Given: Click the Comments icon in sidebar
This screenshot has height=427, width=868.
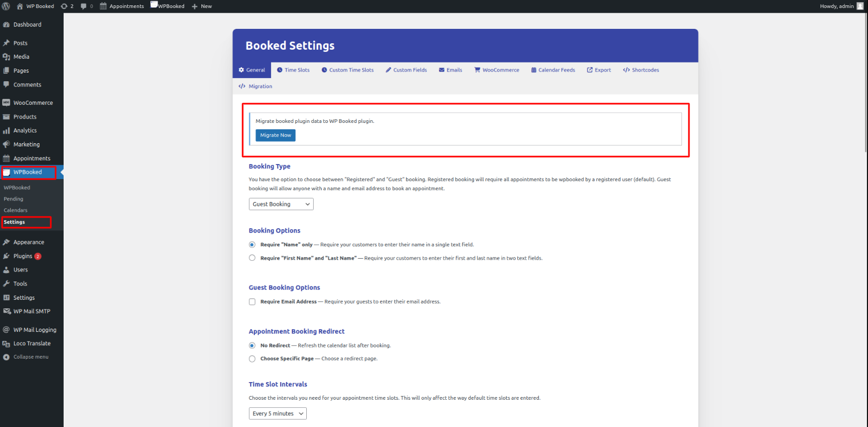Looking at the screenshot, I should pyautogui.click(x=6, y=84).
